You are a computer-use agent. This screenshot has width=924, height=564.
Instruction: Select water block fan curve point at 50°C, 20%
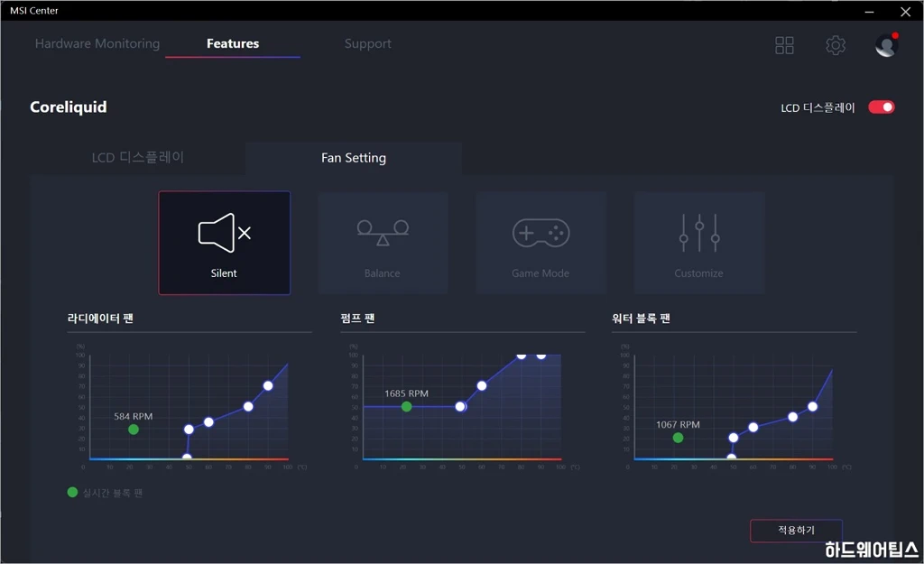733,438
